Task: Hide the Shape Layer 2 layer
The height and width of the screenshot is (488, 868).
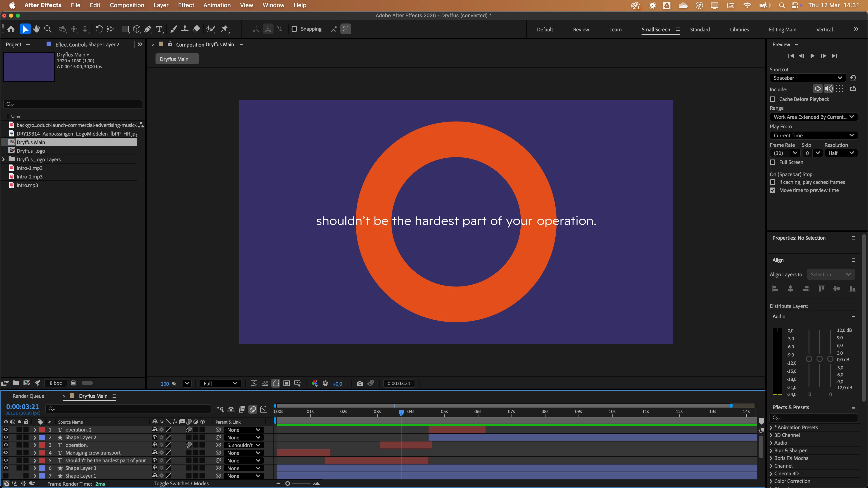Action: click(x=6, y=437)
